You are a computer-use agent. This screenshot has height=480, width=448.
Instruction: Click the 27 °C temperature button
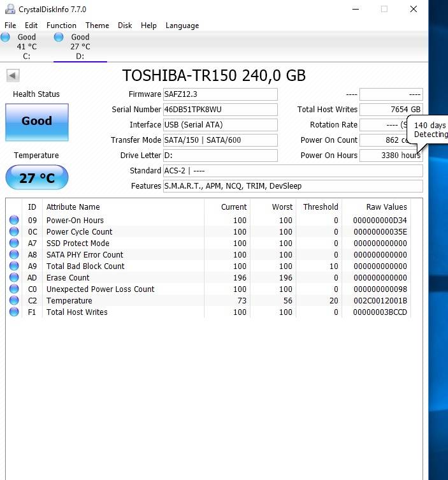pos(37,178)
